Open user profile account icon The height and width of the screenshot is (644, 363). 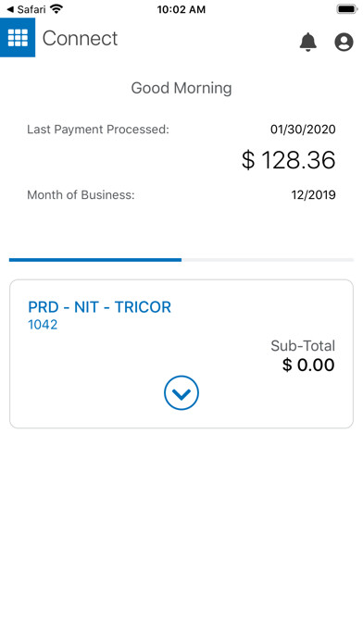(x=344, y=42)
